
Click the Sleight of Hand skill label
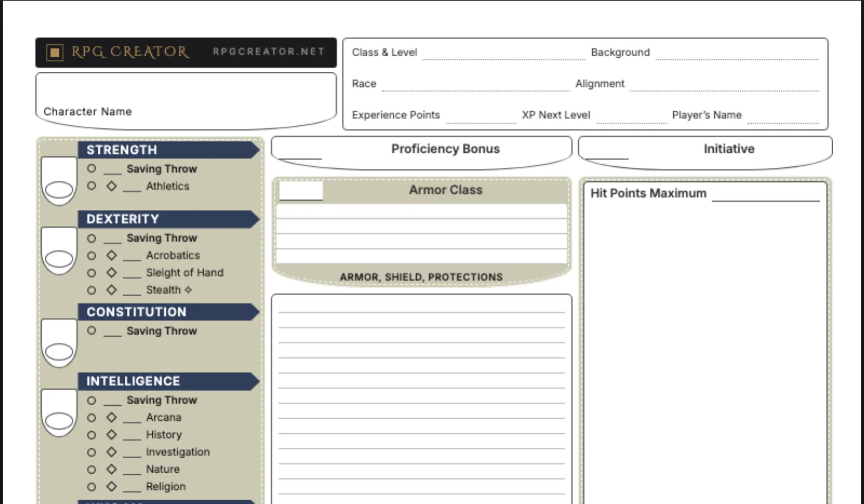pos(185,273)
